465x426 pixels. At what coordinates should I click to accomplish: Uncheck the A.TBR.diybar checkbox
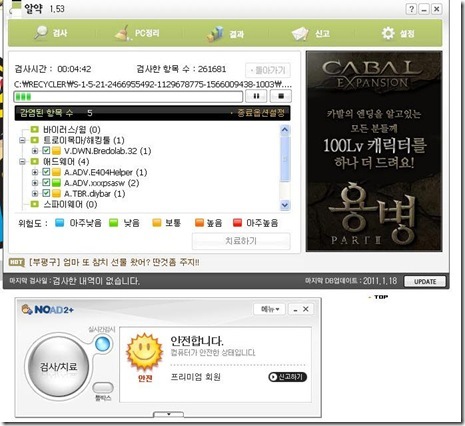(46, 193)
